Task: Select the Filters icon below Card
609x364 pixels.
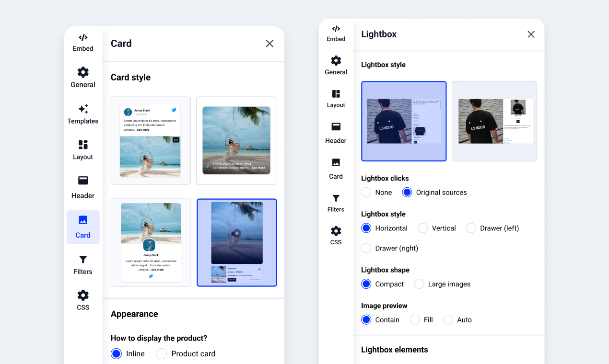Action: click(83, 264)
